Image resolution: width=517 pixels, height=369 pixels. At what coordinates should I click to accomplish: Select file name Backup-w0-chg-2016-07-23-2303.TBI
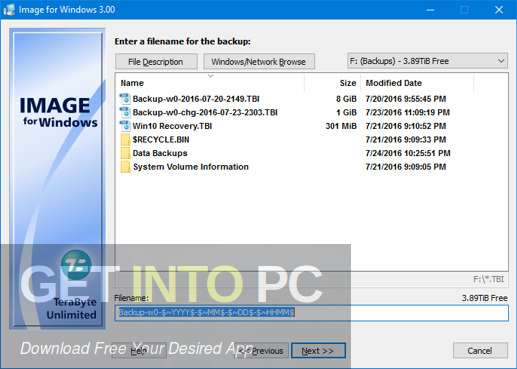[205, 113]
